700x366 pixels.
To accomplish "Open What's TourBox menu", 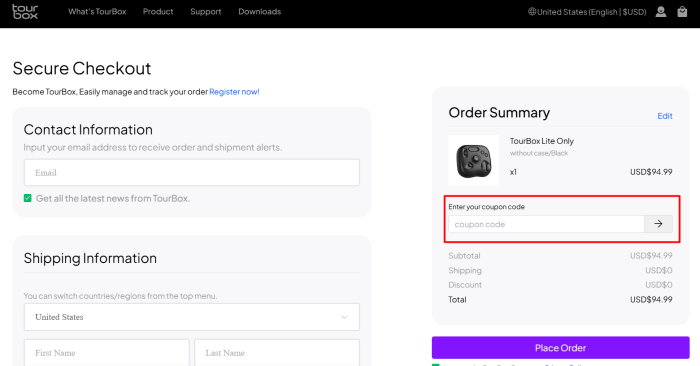I will point(97,12).
